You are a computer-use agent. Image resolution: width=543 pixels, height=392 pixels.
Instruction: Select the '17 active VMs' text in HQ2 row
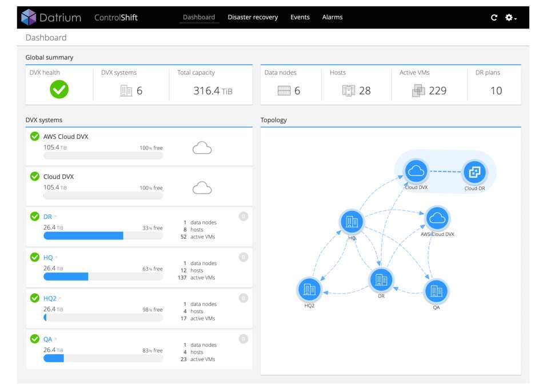[x=198, y=319]
